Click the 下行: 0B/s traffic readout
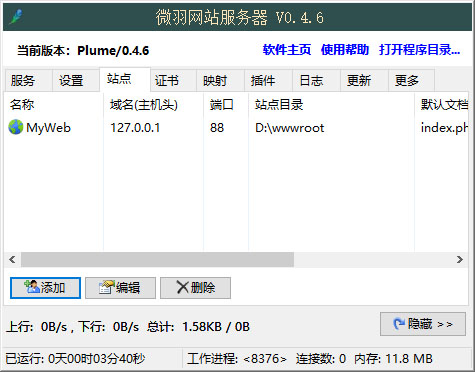 (109, 327)
